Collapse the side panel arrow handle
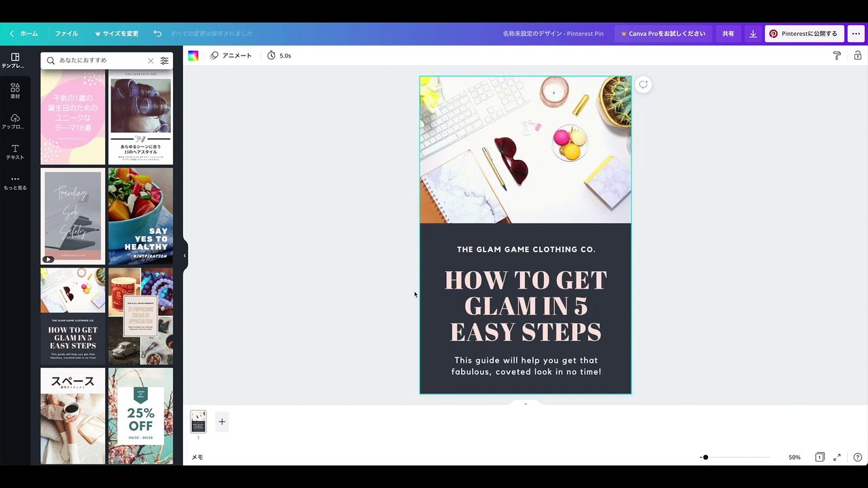Viewport: 868px width, 488px height. pyautogui.click(x=184, y=256)
